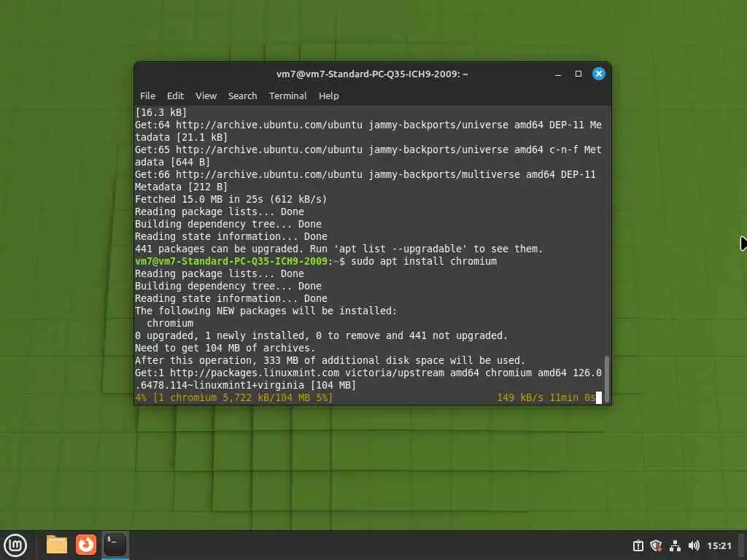Click the download progress line '4% [1 chromium'
This screenshot has width=747, height=560.
tap(234, 397)
